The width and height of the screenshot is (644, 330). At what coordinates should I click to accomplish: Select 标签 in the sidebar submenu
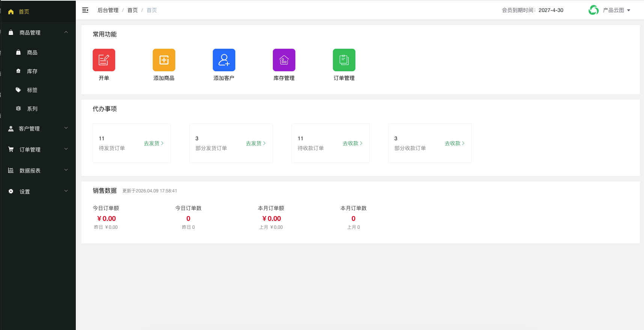[32, 90]
